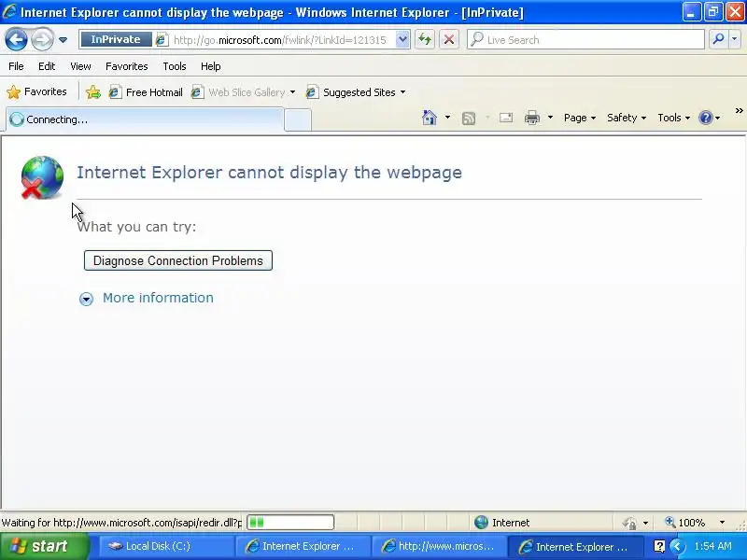Click the InPrivate indicator in address bar

tap(116, 39)
